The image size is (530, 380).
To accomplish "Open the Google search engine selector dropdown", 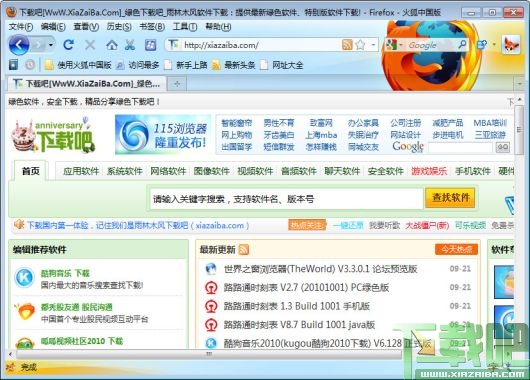I will click(393, 45).
